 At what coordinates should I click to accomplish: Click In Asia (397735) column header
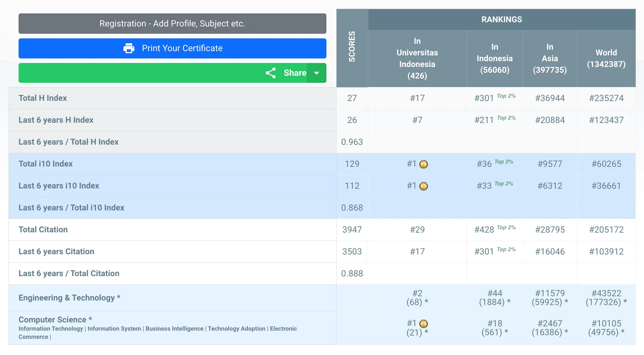tap(549, 58)
